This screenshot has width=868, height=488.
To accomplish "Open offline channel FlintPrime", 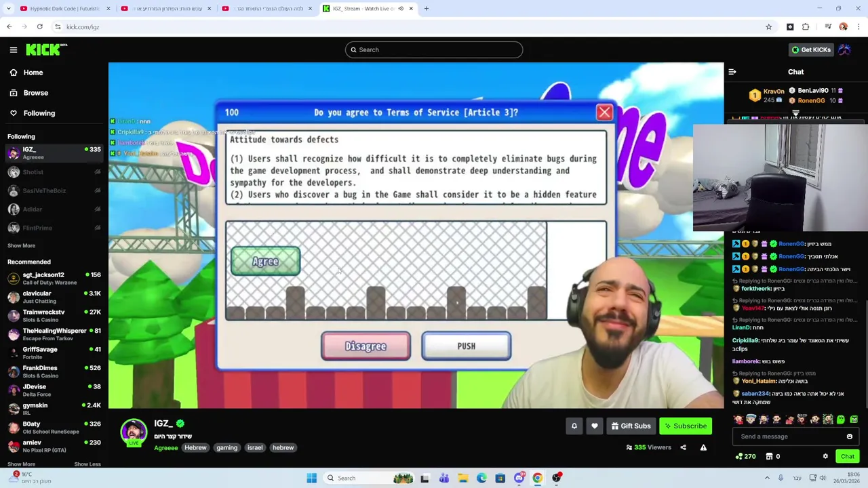I will pyautogui.click(x=54, y=228).
